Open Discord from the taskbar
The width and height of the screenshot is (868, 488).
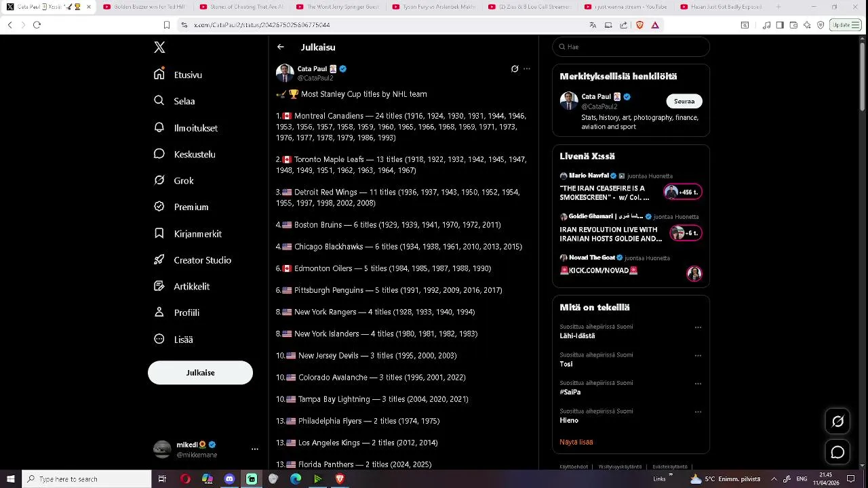(x=229, y=479)
